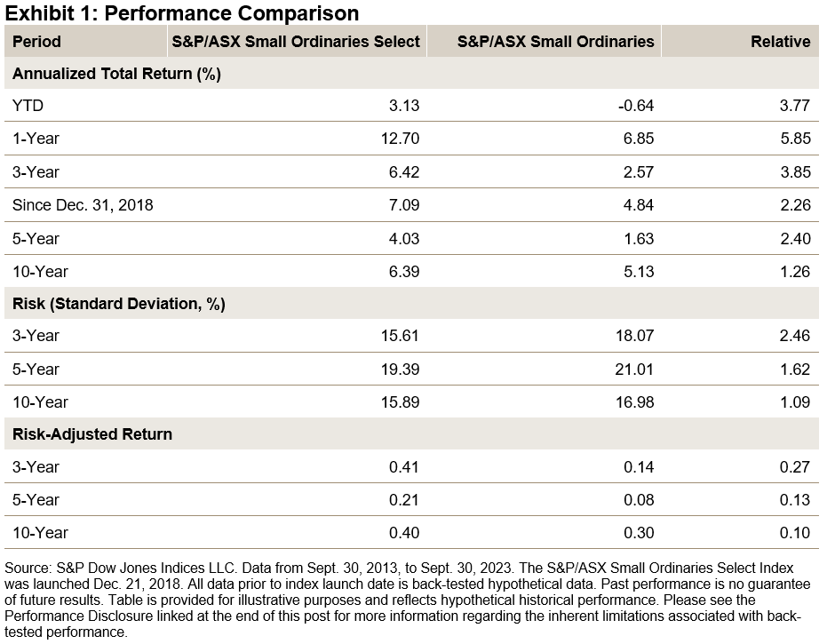
Task: Click the Risk-Adjusted Return section row
Action: (92, 435)
